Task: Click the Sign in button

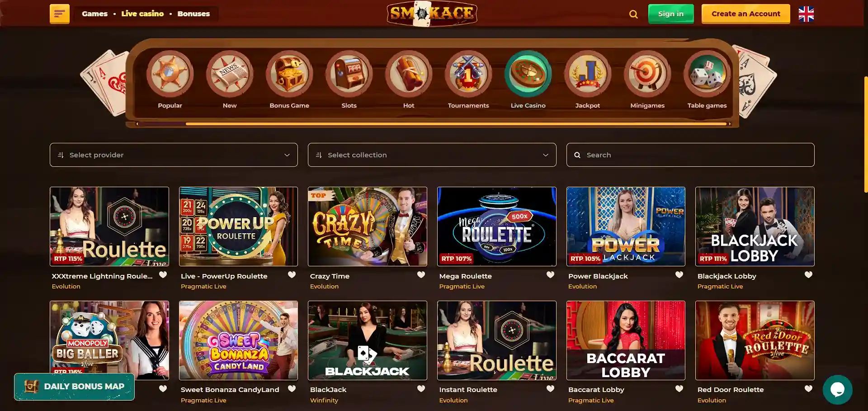Action: point(671,14)
